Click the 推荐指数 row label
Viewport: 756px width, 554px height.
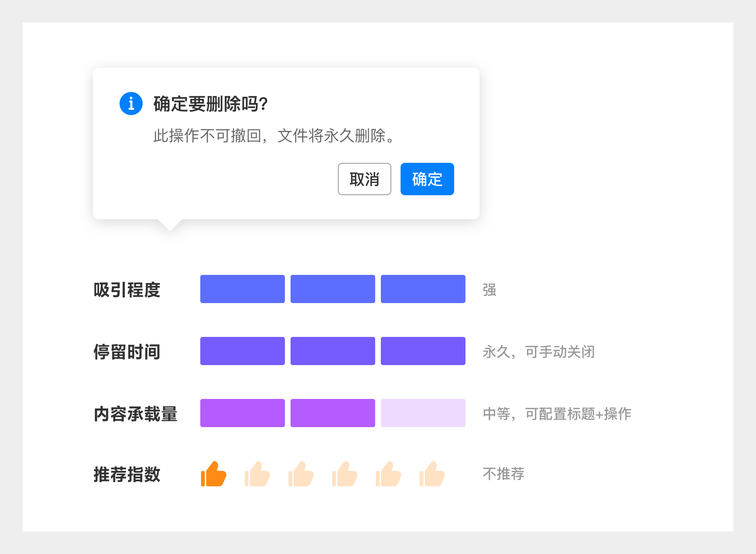(127, 474)
